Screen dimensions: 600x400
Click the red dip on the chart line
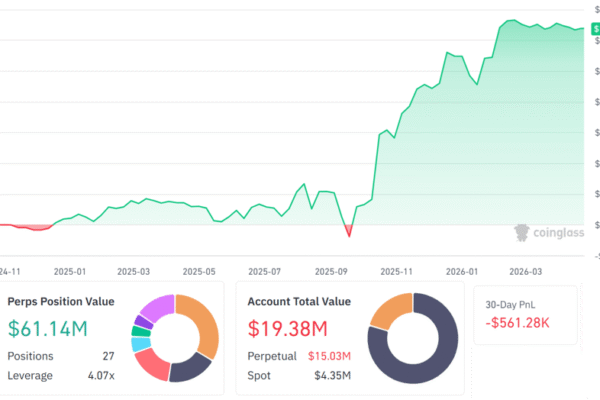click(x=348, y=232)
